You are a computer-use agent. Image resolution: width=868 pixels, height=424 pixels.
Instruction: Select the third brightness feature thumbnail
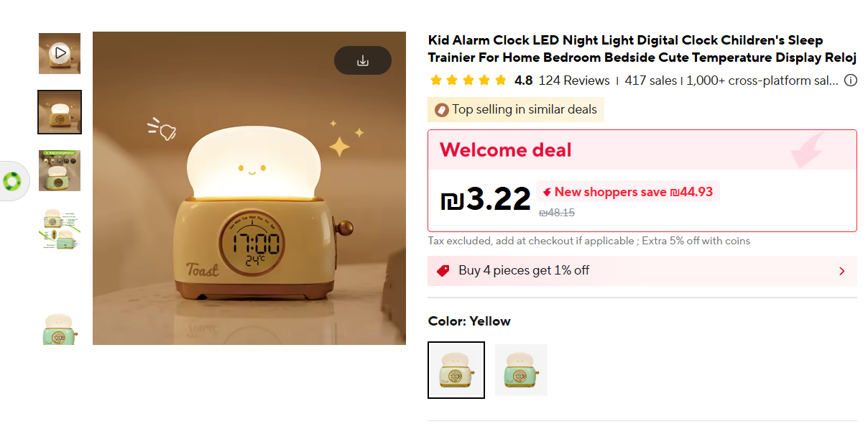(x=60, y=170)
